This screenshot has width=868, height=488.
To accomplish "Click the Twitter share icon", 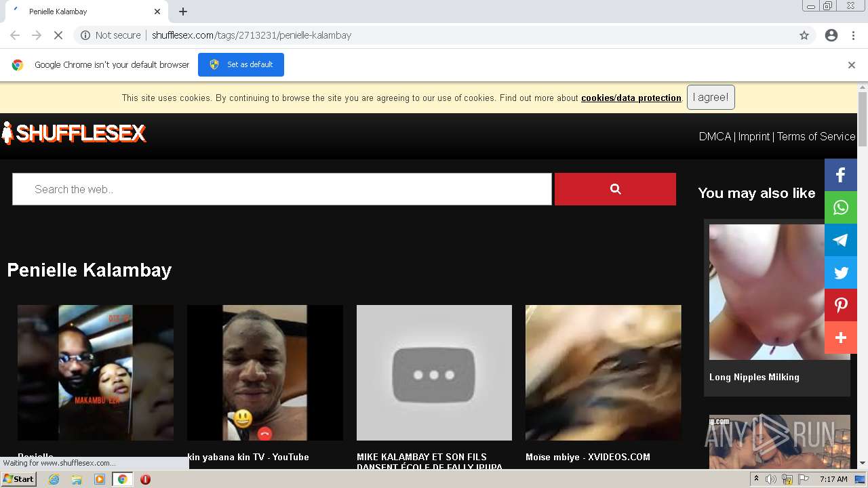I will pyautogui.click(x=841, y=272).
